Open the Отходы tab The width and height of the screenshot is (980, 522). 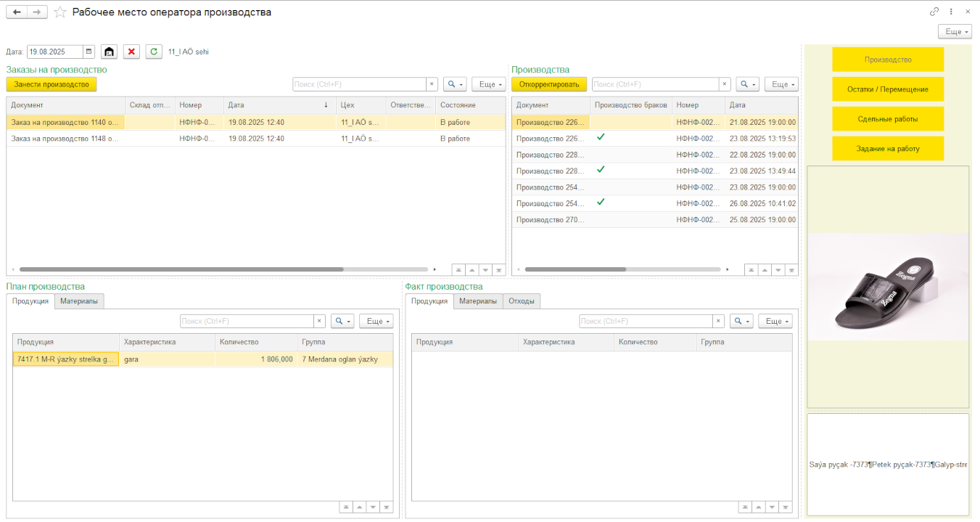coord(521,301)
